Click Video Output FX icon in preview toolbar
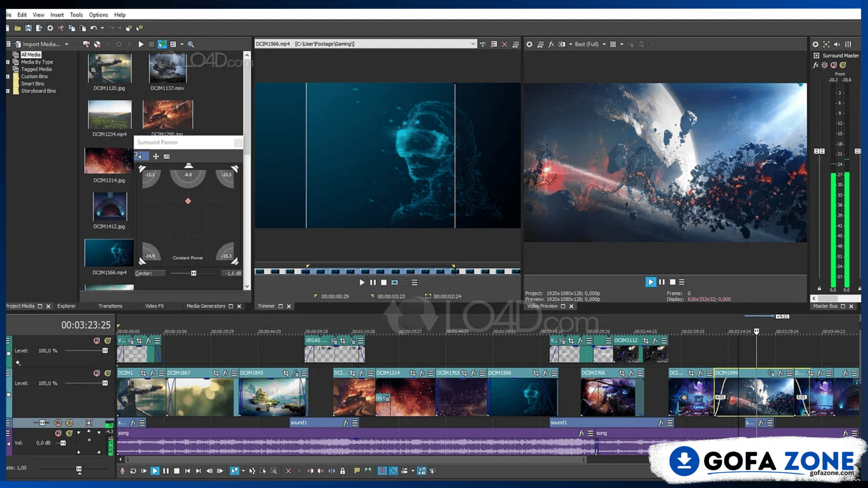 tap(551, 44)
